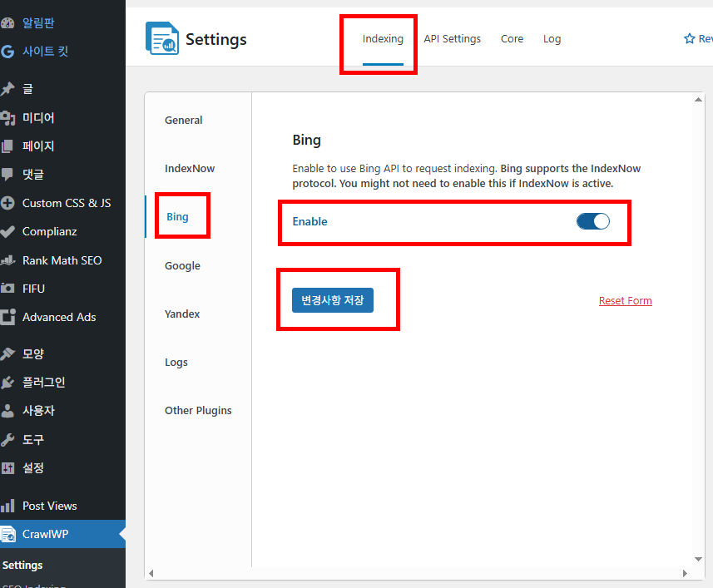Click the scroll up arrow
The image size is (713, 588).
coord(699,100)
